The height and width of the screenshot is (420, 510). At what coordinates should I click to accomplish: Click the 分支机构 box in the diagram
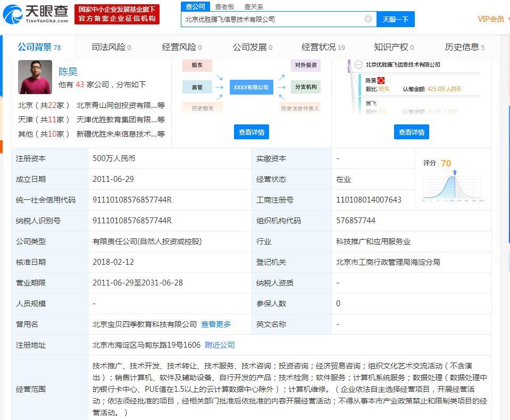306,87
